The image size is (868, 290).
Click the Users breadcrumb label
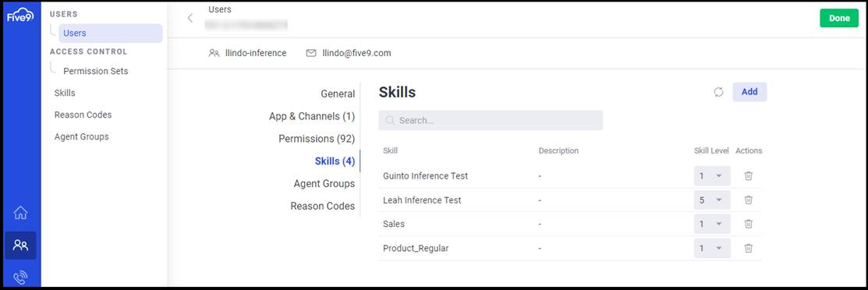point(220,9)
